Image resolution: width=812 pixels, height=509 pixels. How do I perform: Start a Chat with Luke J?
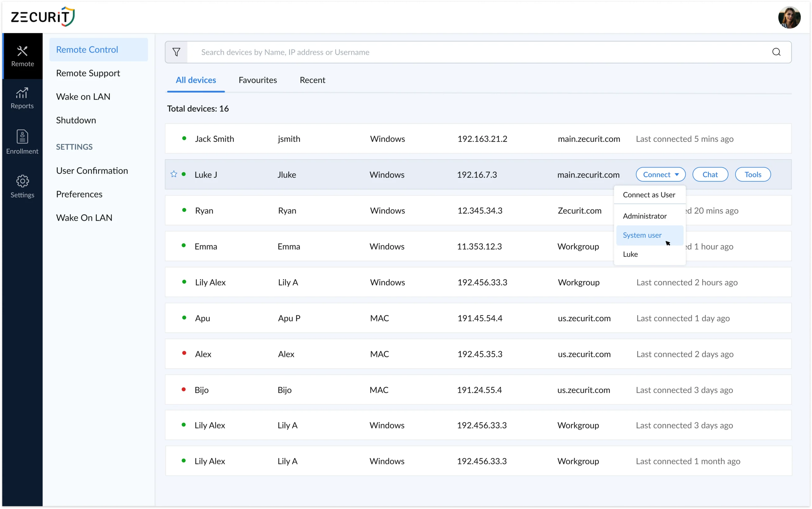click(710, 174)
